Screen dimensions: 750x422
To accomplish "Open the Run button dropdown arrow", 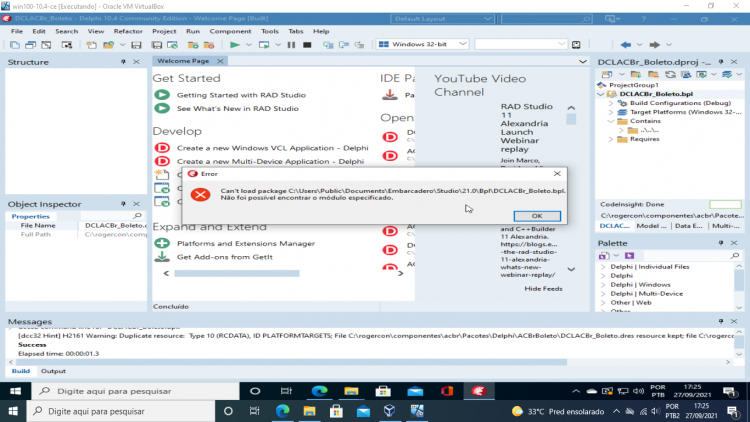I will [x=249, y=44].
